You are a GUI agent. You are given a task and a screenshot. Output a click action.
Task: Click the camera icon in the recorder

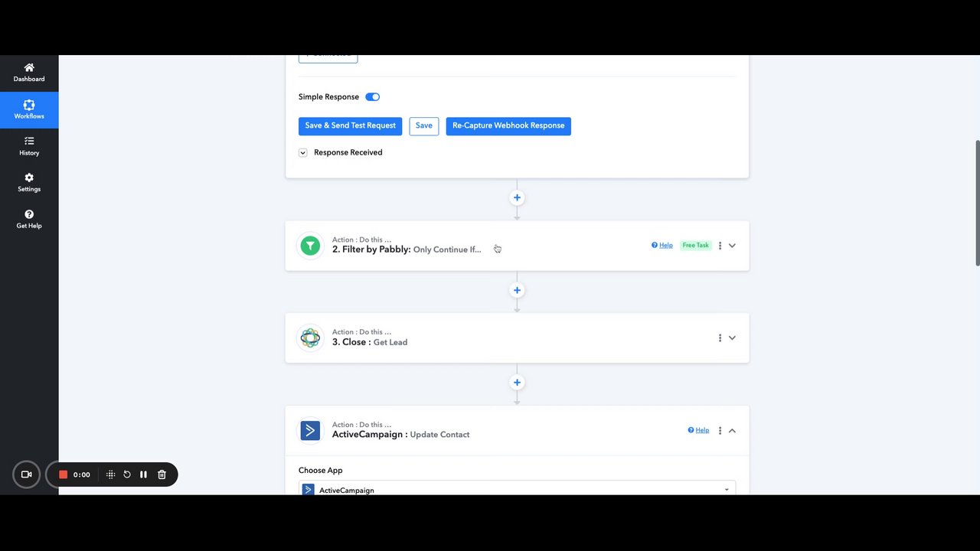(x=26, y=474)
